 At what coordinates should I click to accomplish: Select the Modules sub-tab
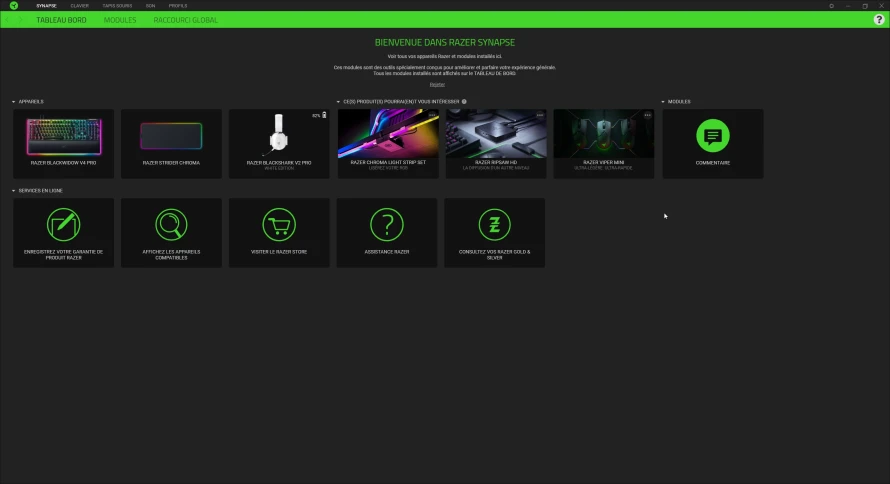tap(120, 20)
